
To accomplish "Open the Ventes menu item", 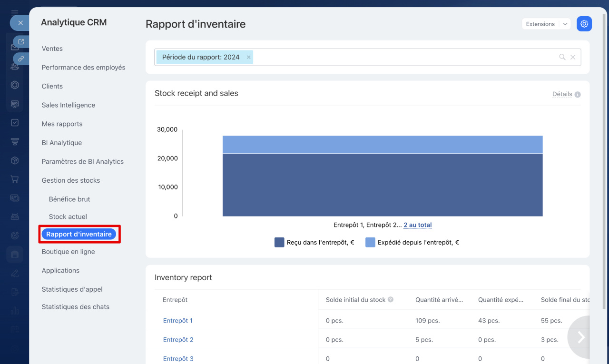I will pyautogui.click(x=52, y=49).
